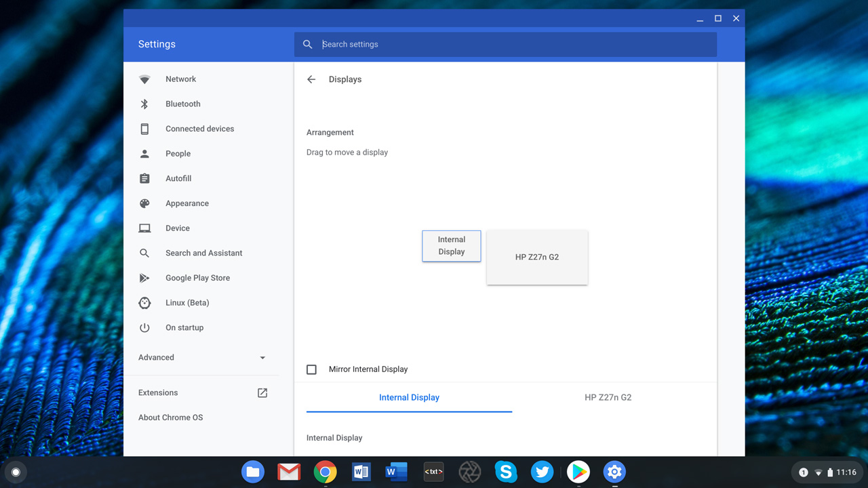Click the back arrow beside Displays
Viewport: 868px width, 488px height.
coord(311,79)
